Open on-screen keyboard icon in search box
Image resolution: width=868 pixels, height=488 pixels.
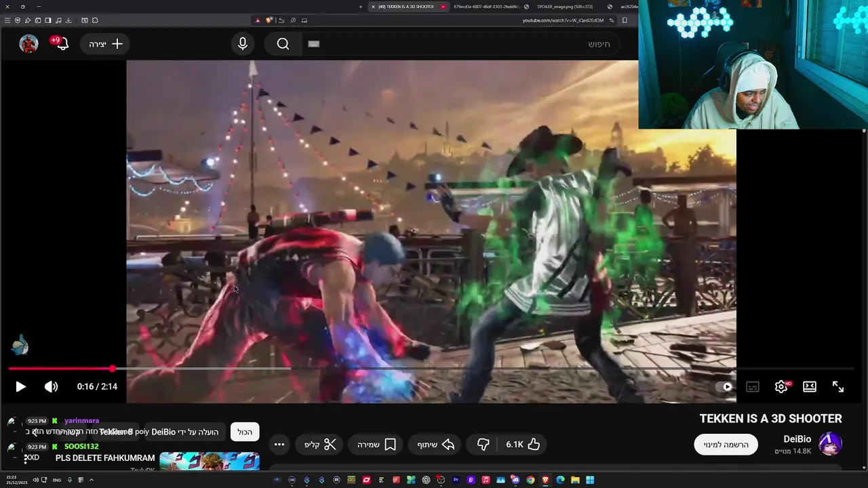pos(313,44)
